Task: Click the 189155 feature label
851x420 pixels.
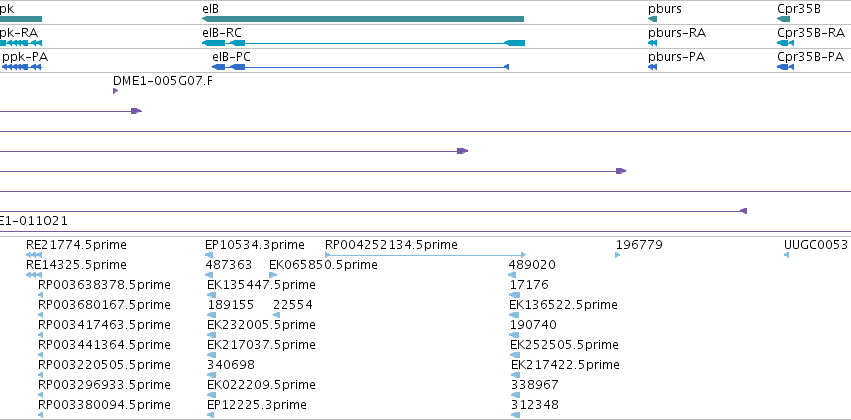Action: (x=231, y=305)
